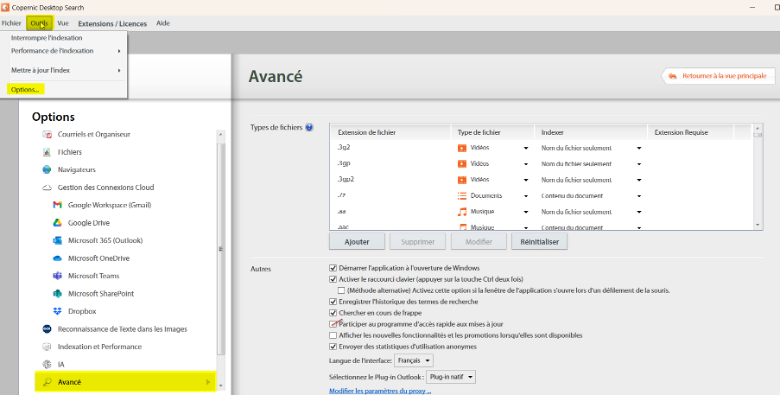Screen dimensions: 780x395
Task: Open the Plug-in Outlook selection dropdown
Action: click(451, 377)
